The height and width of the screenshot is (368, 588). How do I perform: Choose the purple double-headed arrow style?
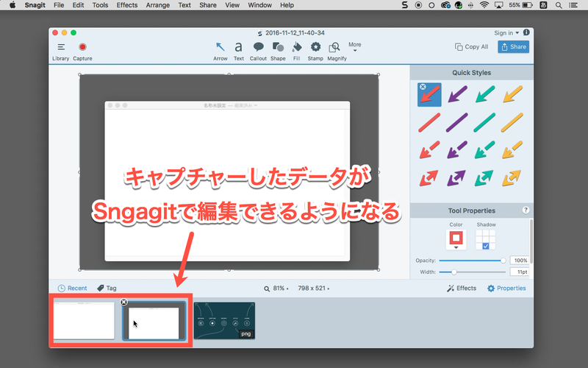pyautogui.click(x=456, y=178)
